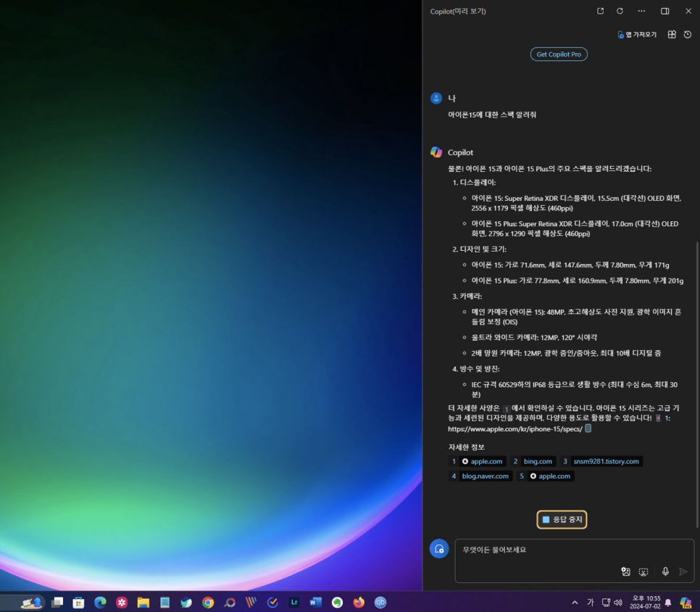The width and height of the screenshot is (700, 612).
Task: Click the send message arrow
Action: click(x=683, y=571)
